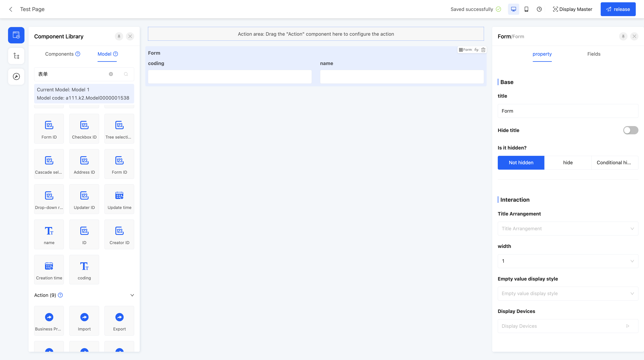The height and width of the screenshot is (360, 644).
Task: Switch to mobile device preview
Action: tap(526, 9)
